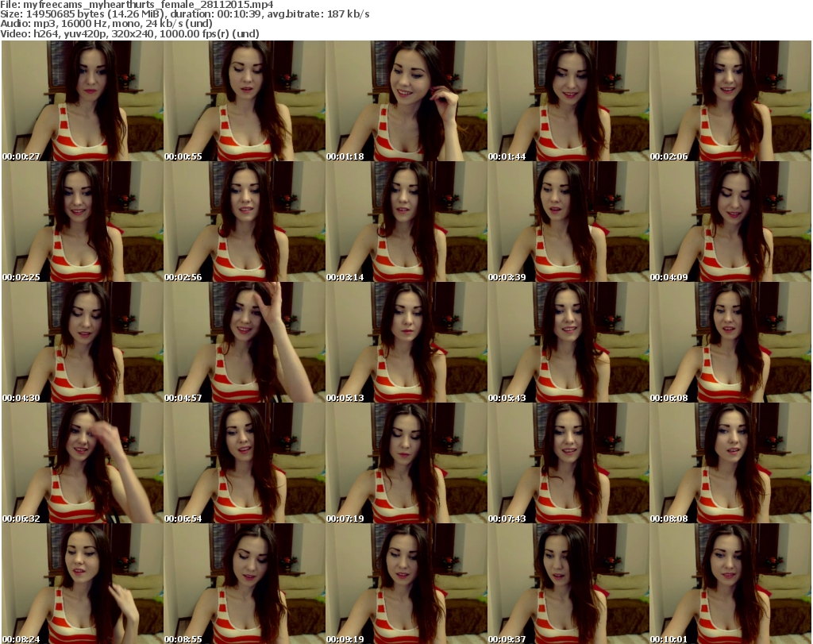Open the 00:04:09 thumbnail
Screen dimensions: 813x644
pyautogui.click(x=730, y=222)
